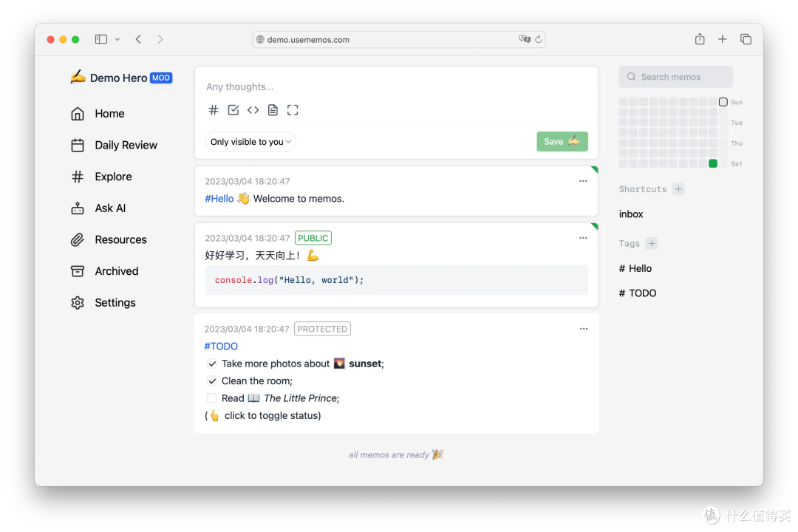
Task: Filter by the Hello tag in sidebar
Action: coord(635,268)
